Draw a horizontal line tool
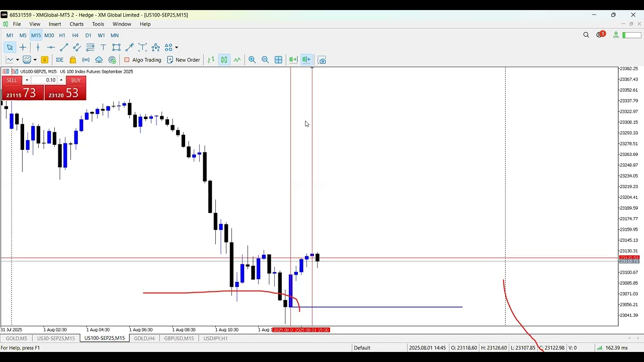Screen dimensions: 644x362 tap(51, 47)
